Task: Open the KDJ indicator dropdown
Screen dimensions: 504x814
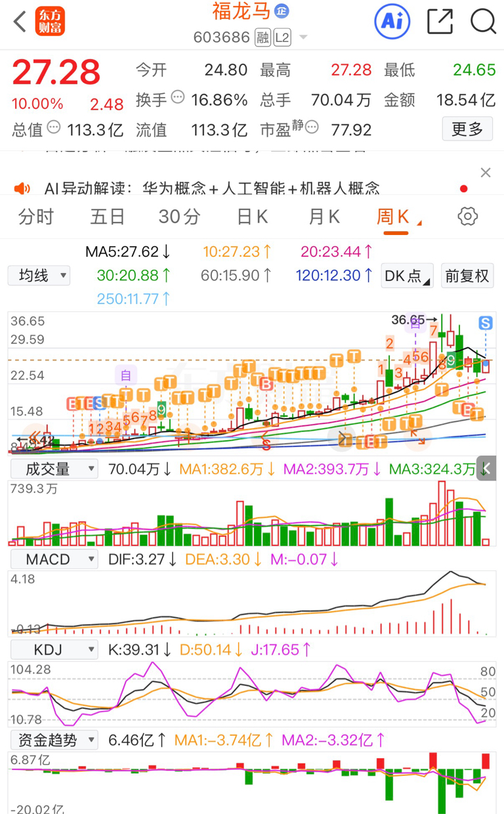Action: click(53, 650)
